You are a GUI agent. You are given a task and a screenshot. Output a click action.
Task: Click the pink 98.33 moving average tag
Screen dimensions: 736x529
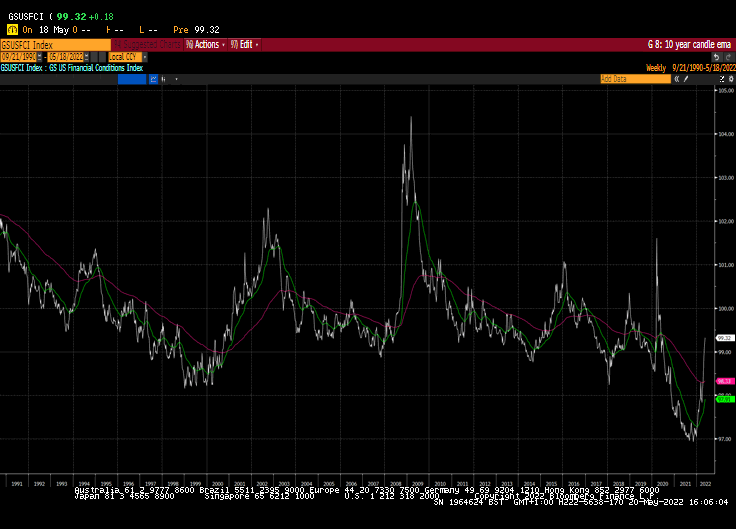(726, 381)
